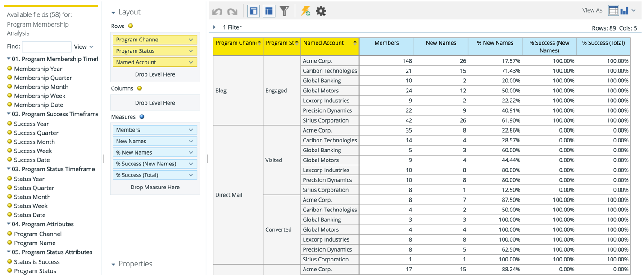The image size is (644, 275).
Task: Switch to chart view icon
Action: pyautogui.click(x=624, y=10)
